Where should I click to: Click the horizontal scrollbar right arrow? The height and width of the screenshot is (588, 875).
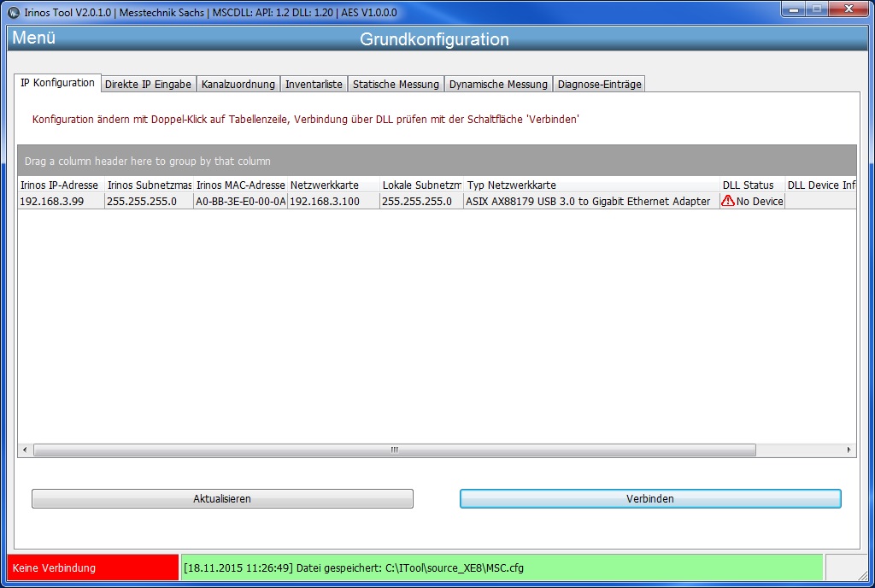click(849, 450)
